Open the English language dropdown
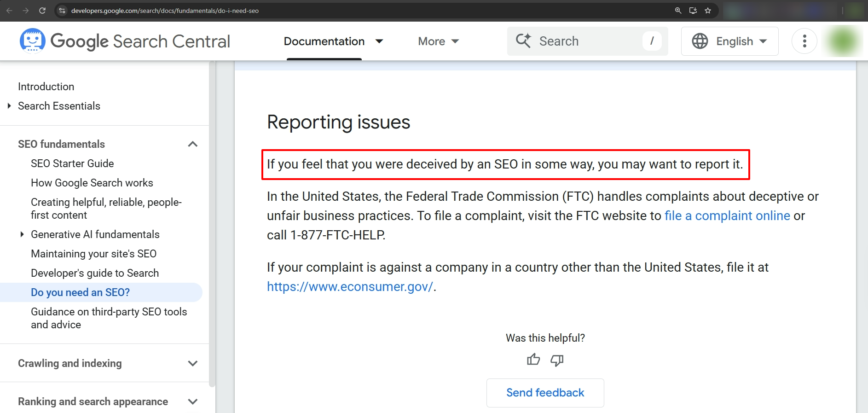 (x=729, y=41)
